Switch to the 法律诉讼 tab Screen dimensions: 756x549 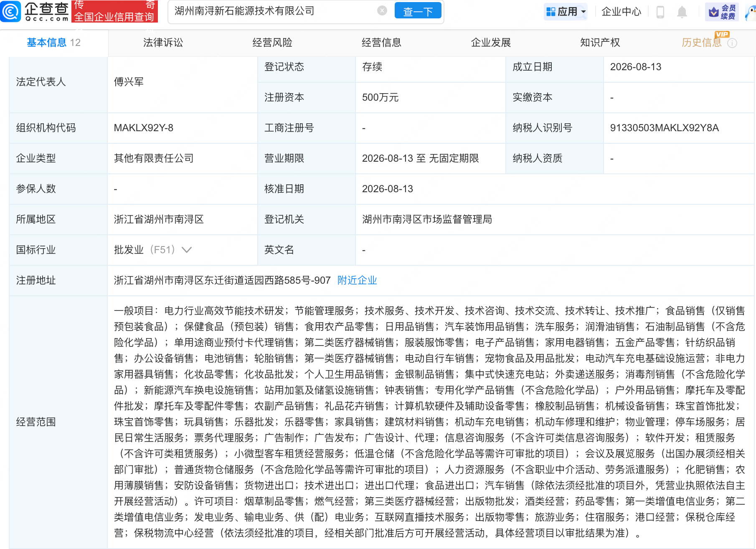pos(163,43)
